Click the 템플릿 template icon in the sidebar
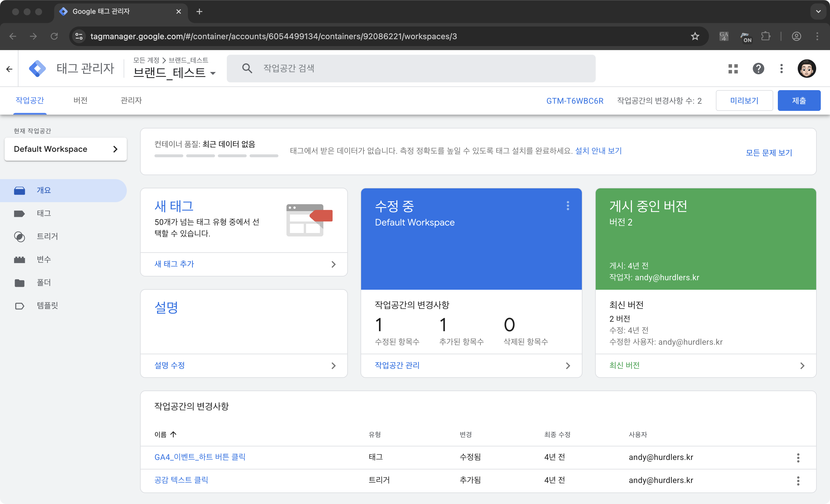Screen dimensions: 830x504 20,306
